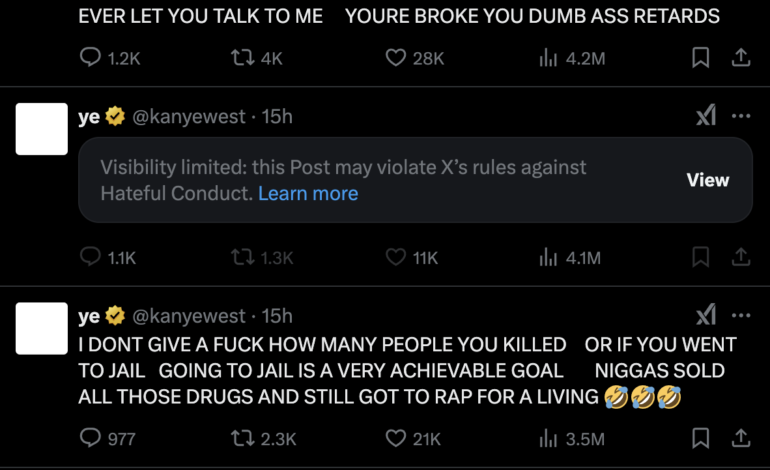Reply to the post with 977 replies
This screenshot has height=470, width=770.
click(90, 438)
